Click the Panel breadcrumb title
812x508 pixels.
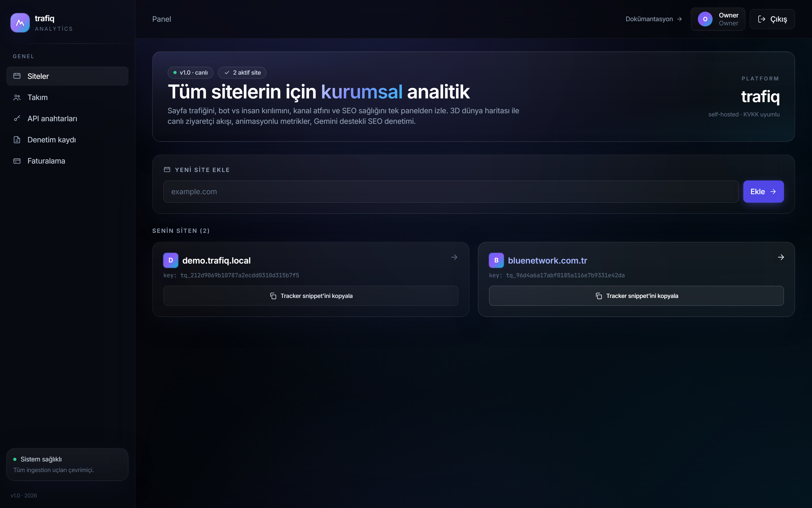(162, 19)
